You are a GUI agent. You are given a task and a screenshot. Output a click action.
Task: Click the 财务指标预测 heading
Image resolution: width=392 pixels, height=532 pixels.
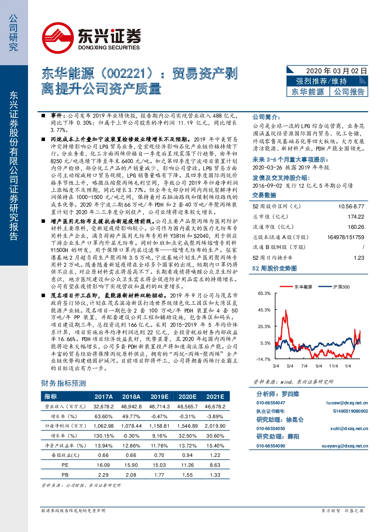[63, 383]
